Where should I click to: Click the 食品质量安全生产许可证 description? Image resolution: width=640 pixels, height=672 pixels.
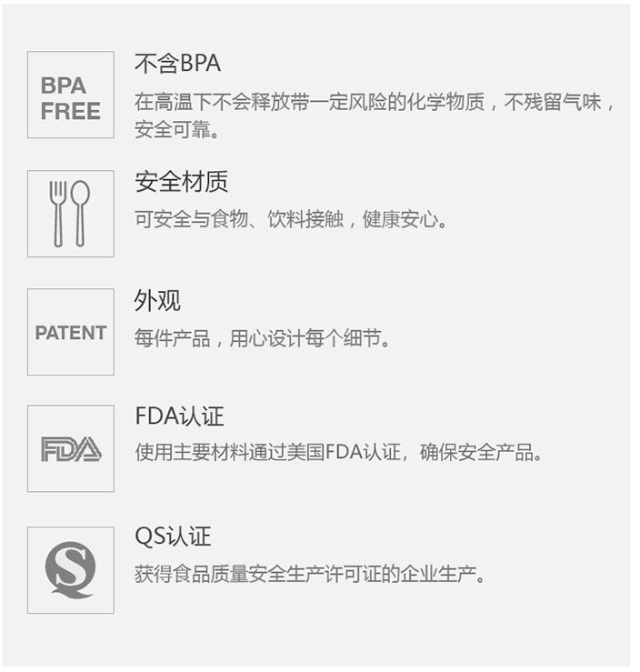tap(310, 574)
